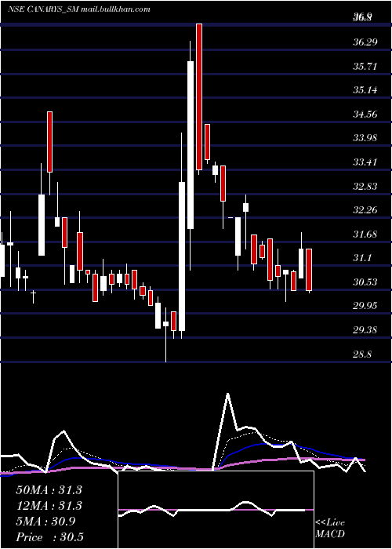Click the 31.68 price axis label

pyautogui.click(x=365, y=235)
